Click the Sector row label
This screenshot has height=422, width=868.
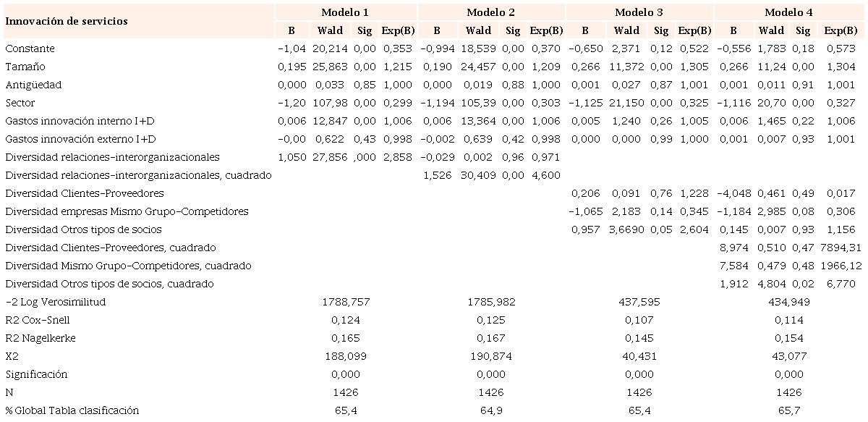point(20,103)
